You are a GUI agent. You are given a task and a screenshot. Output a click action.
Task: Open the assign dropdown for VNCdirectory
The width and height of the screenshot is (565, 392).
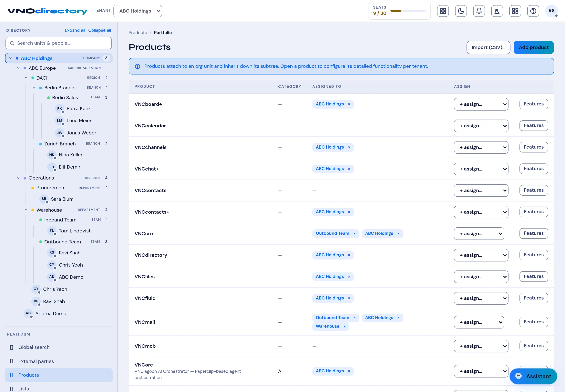(x=481, y=255)
